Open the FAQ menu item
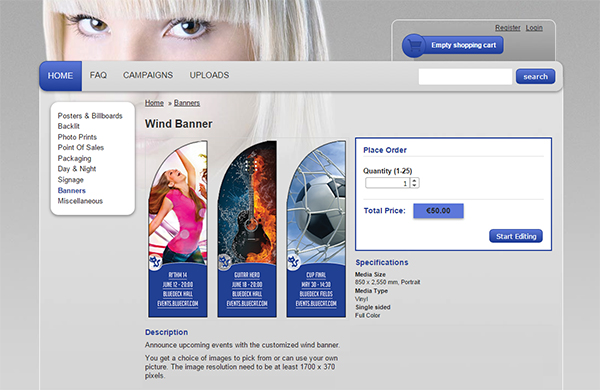Image resolution: width=600 pixels, height=390 pixels. pyautogui.click(x=98, y=75)
